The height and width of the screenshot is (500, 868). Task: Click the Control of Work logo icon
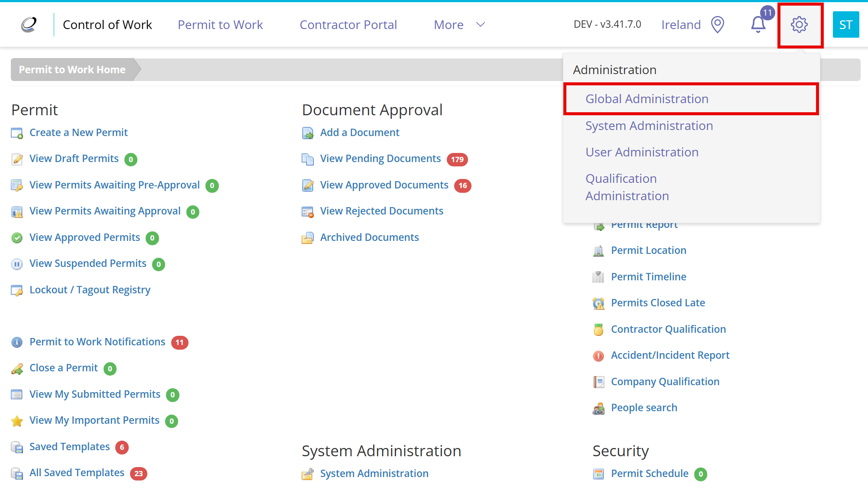pos(29,25)
